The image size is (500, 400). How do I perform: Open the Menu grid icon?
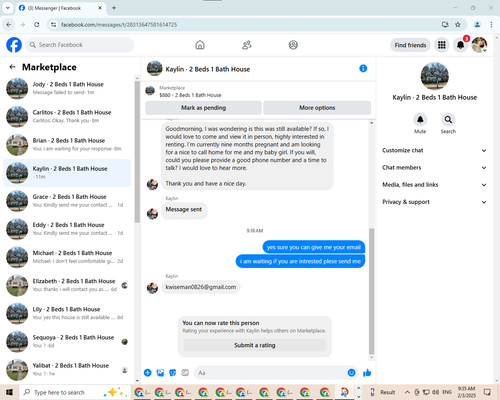pos(442,45)
